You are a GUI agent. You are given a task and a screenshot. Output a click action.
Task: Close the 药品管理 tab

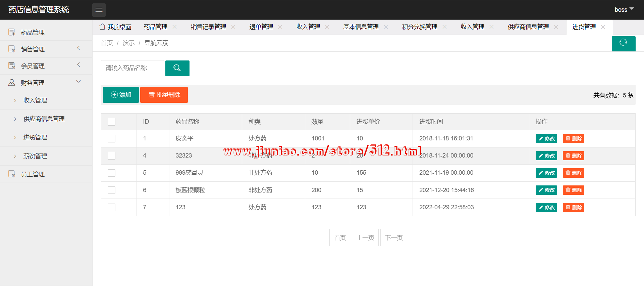tap(174, 27)
